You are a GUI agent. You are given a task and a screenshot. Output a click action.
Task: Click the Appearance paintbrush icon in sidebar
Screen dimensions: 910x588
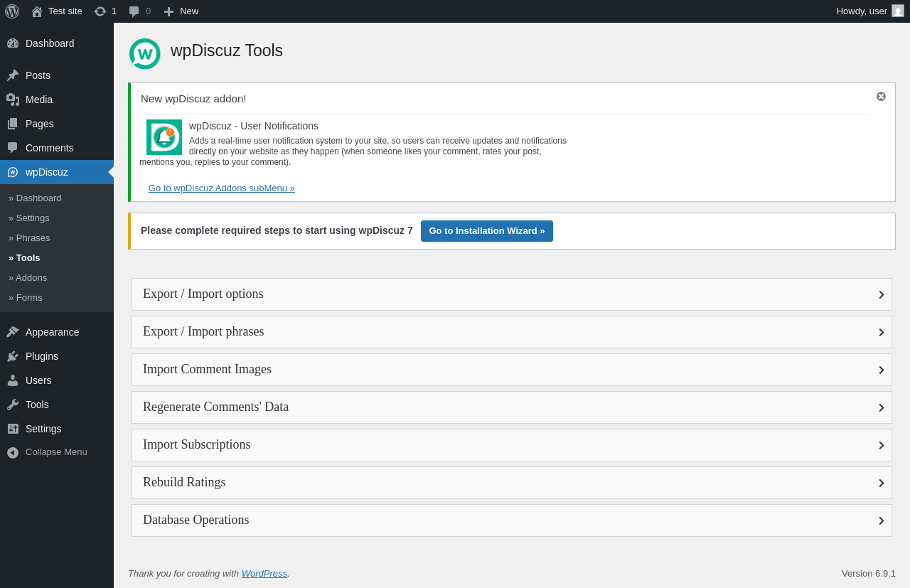(x=13, y=332)
